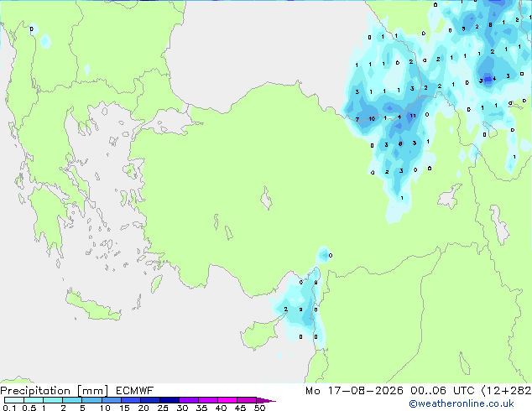
Task: Click the '0.5' legend scale label
Action: coord(29,408)
